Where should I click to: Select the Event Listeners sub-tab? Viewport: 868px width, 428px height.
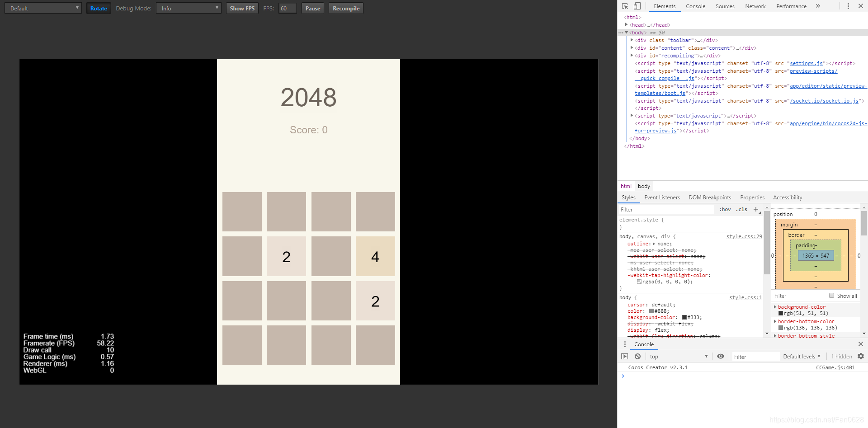(662, 198)
